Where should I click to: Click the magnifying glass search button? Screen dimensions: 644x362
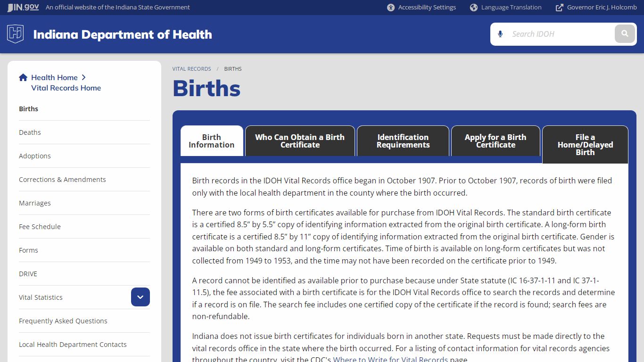point(625,34)
